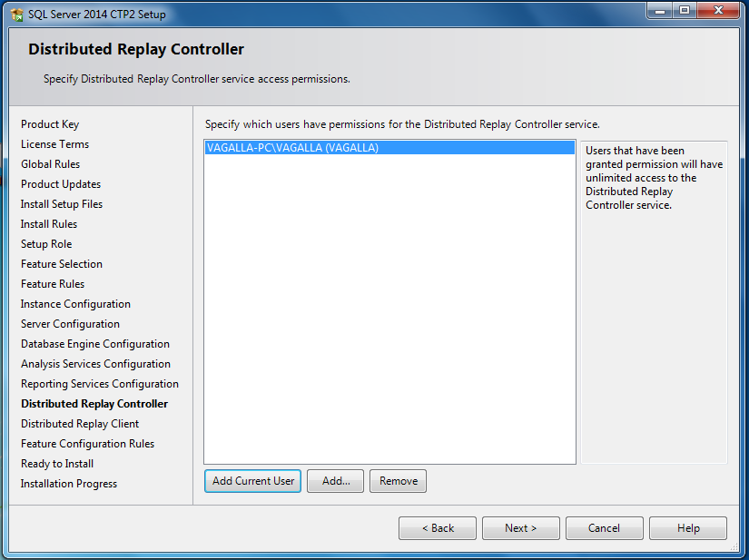Select the Ready to Install step

click(57, 464)
